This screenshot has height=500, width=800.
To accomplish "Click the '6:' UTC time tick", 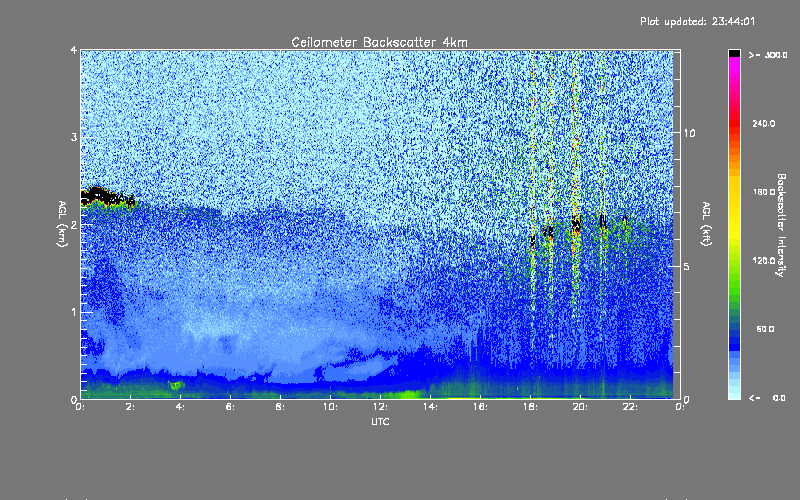I will 231,407.
